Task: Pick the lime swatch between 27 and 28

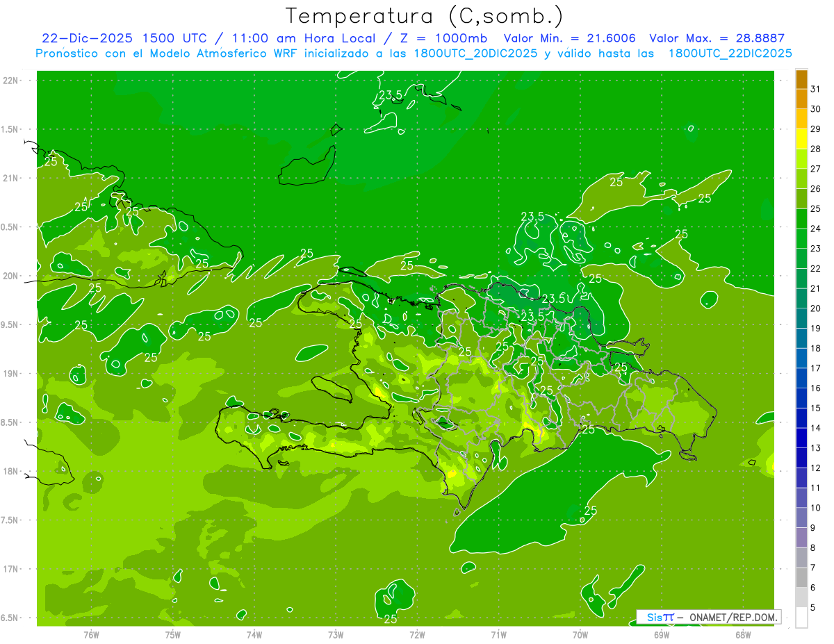Action: tap(801, 158)
